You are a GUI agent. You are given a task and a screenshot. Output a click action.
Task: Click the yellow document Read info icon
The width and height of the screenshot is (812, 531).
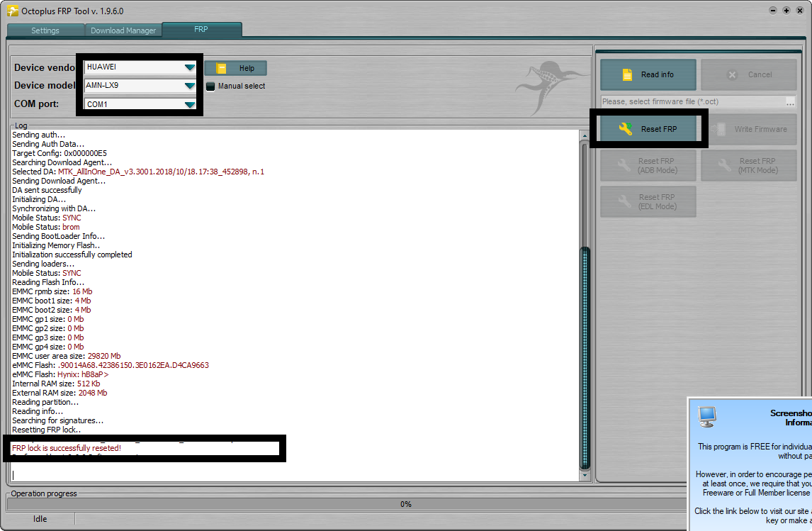coord(627,74)
